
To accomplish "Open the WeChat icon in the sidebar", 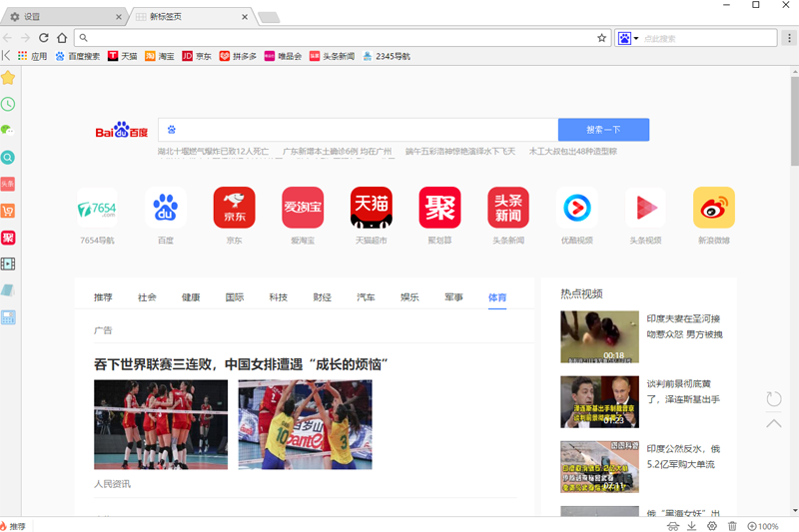I will point(8,130).
